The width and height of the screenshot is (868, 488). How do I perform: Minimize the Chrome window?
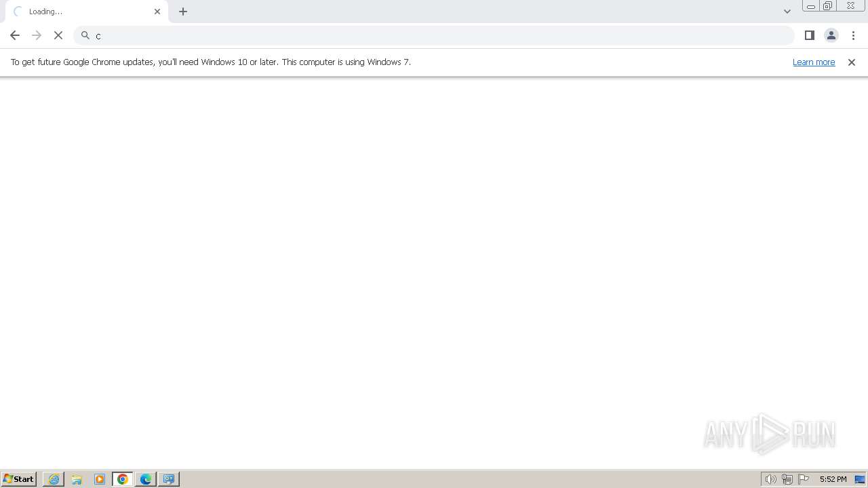tap(810, 6)
